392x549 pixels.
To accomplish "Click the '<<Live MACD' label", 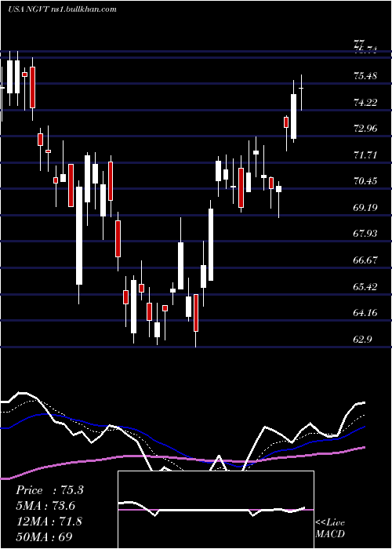I will 330,529.
